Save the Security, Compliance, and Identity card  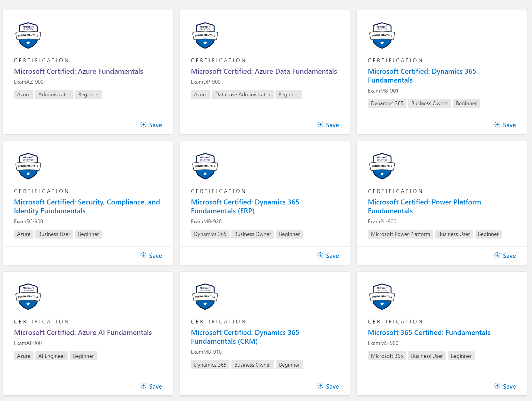[x=151, y=256]
